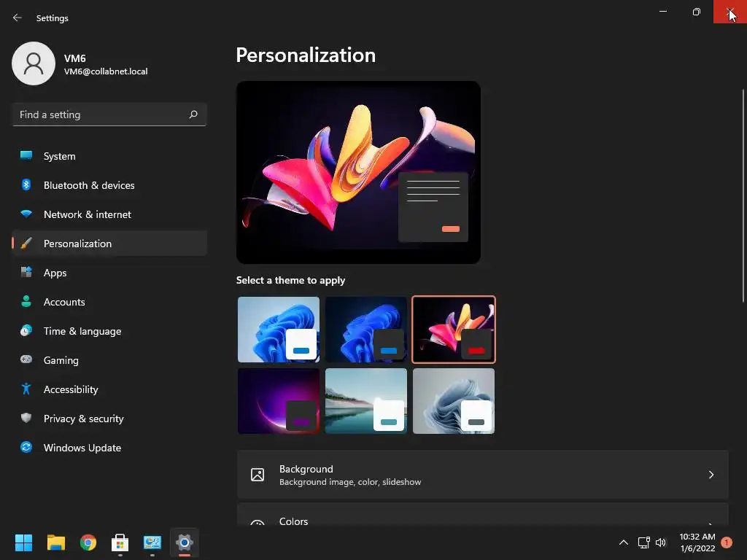Select the Network wifi icon in sidebar

(26, 214)
